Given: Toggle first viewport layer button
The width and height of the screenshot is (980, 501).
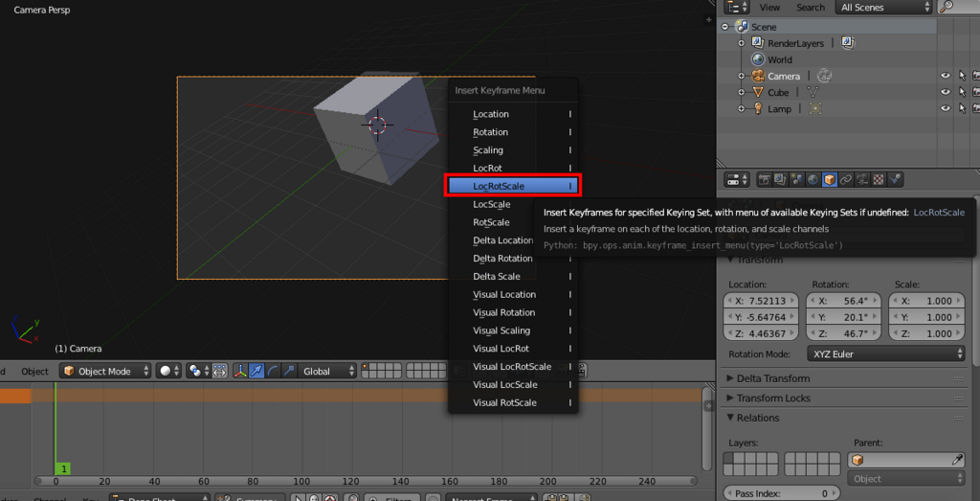Looking at the screenshot, I should (365, 367).
